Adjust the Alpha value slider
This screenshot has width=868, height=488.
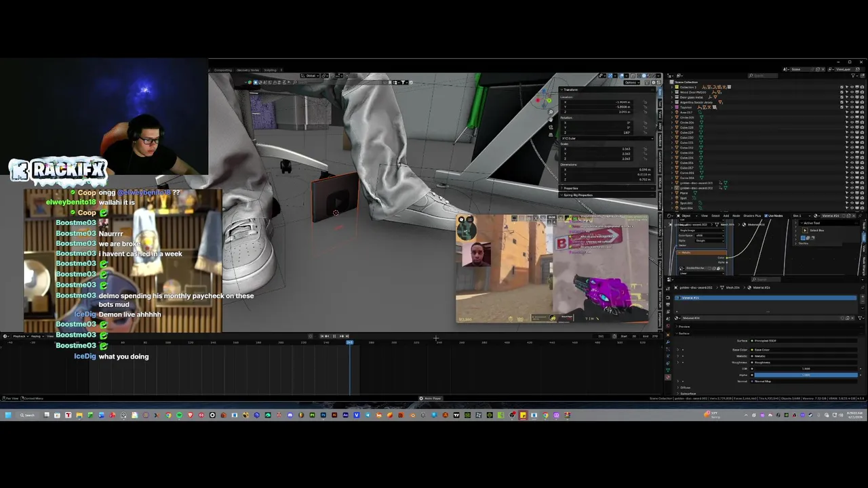pos(806,375)
